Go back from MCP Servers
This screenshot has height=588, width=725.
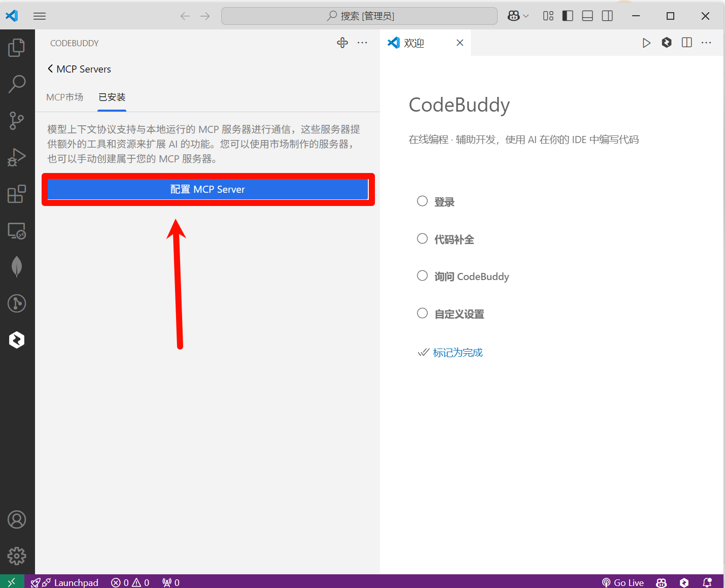(50, 68)
